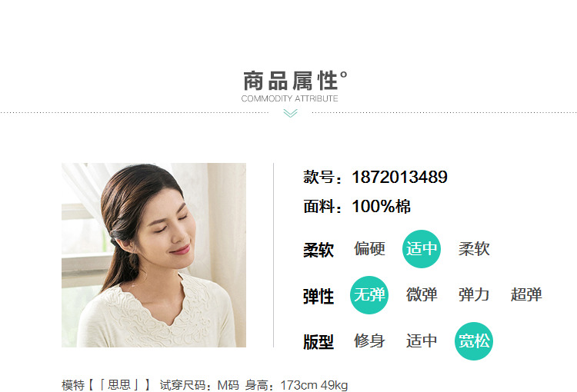Click the teal double-chevron arrow under the heading

[x=290, y=113]
